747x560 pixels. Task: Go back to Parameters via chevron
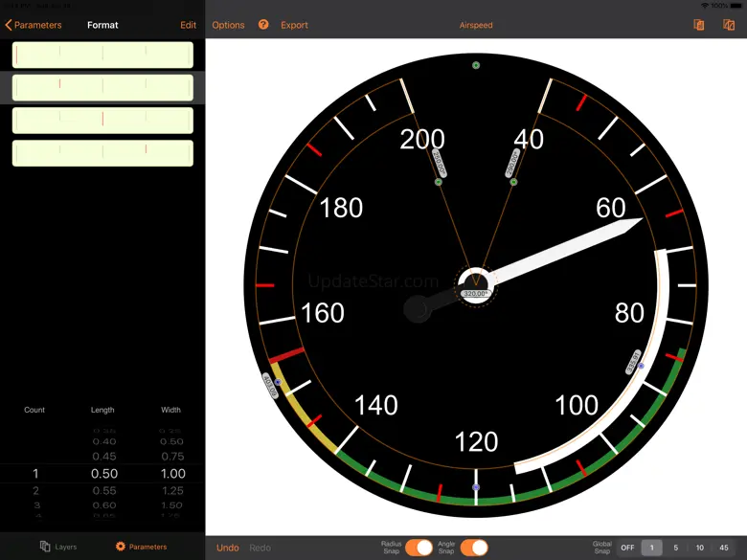9,25
